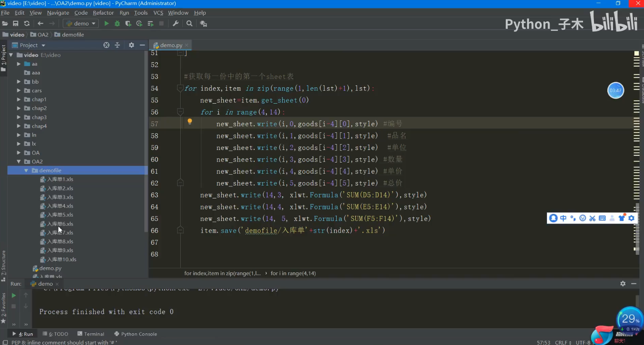Open the 6: TODO tool tab

(55, 334)
